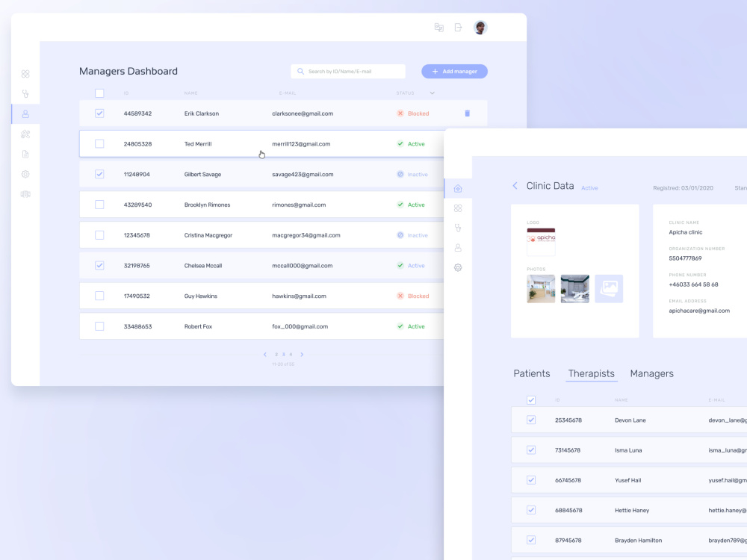
Task: Click the Active status beside Clinic Data title
Action: [589, 188]
